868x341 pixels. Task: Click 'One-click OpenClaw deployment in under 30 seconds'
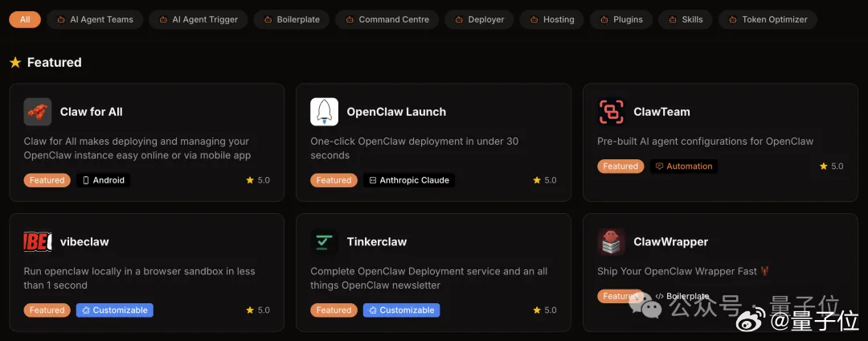click(415, 148)
